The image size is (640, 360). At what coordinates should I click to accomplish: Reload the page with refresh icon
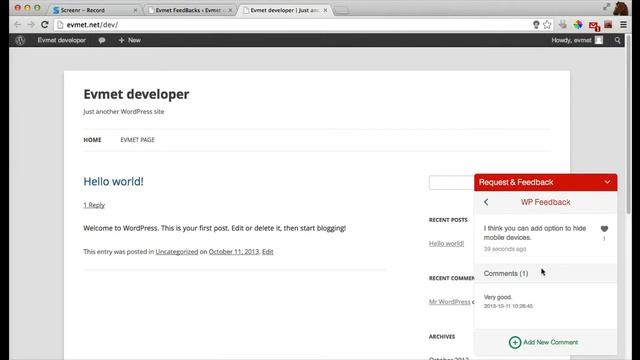click(44, 24)
